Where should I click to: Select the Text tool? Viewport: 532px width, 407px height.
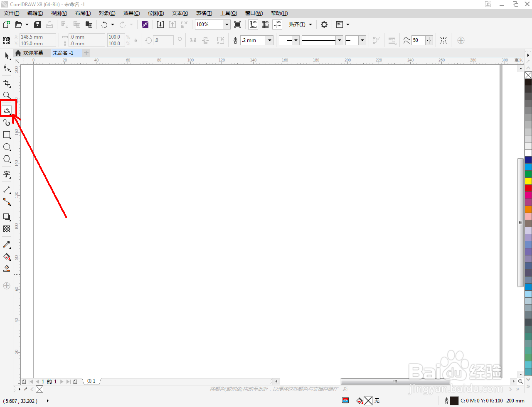7,174
